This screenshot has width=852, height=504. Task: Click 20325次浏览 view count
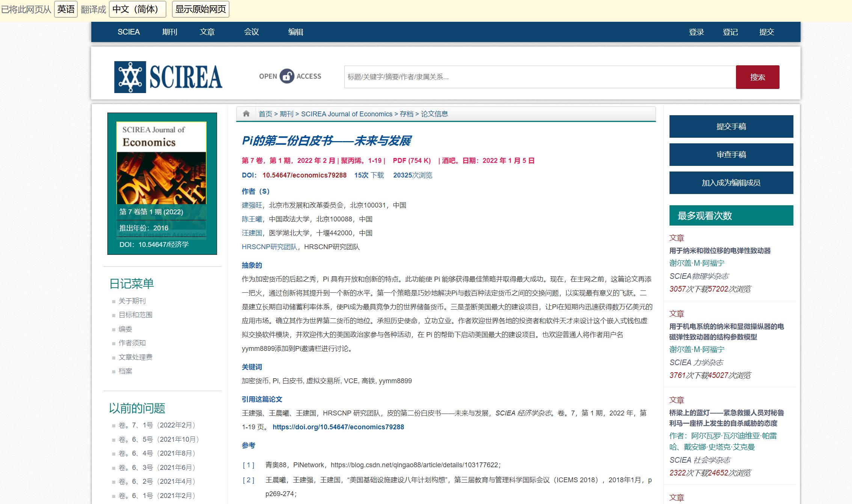point(413,175)
